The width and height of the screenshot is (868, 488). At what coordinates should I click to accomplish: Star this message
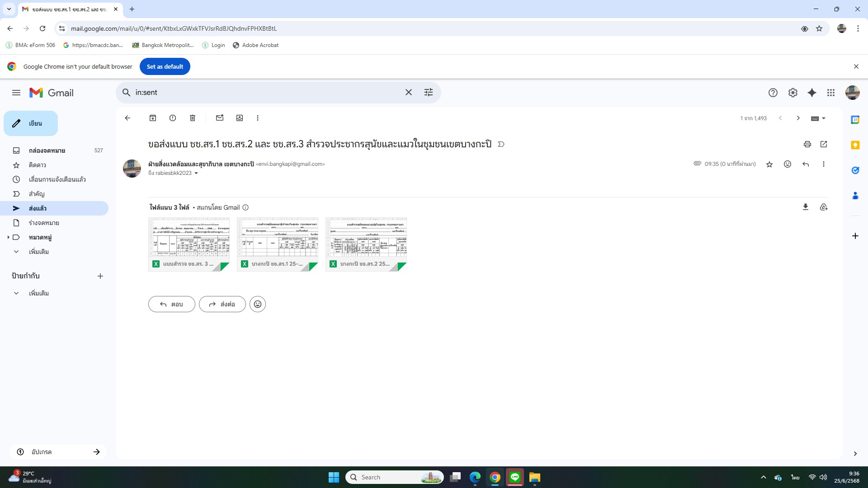point(769,164)
